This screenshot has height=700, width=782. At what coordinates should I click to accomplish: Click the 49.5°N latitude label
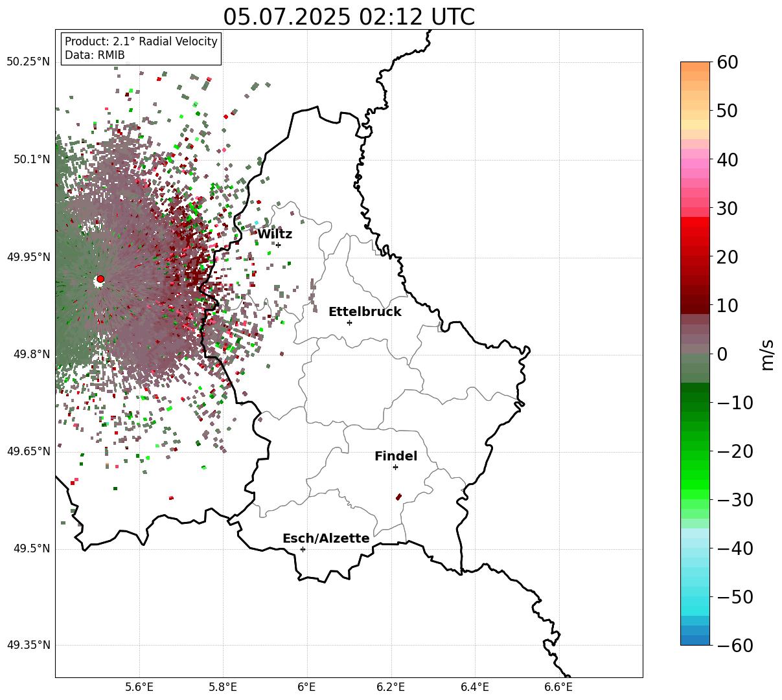click(x=31, y=548)
